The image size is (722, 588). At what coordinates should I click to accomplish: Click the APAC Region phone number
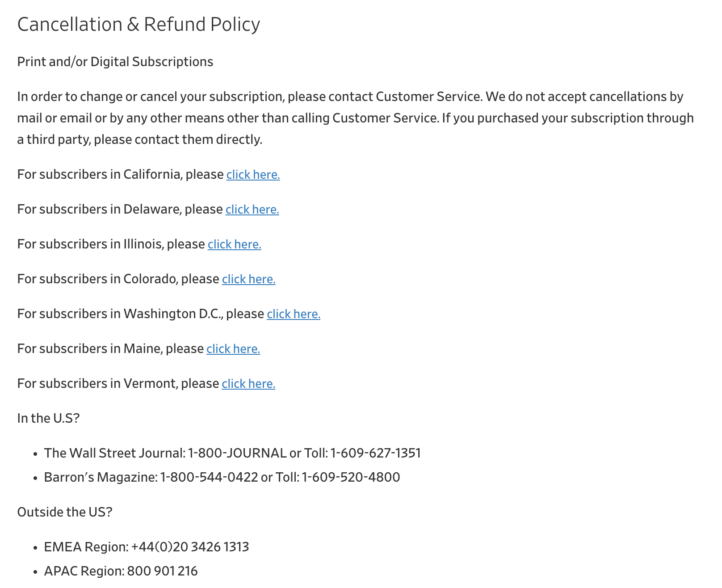(x=162, y=571)
